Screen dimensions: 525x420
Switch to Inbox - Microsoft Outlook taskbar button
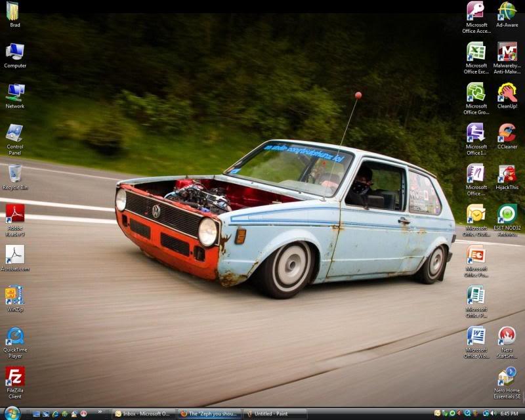point(144,414)
